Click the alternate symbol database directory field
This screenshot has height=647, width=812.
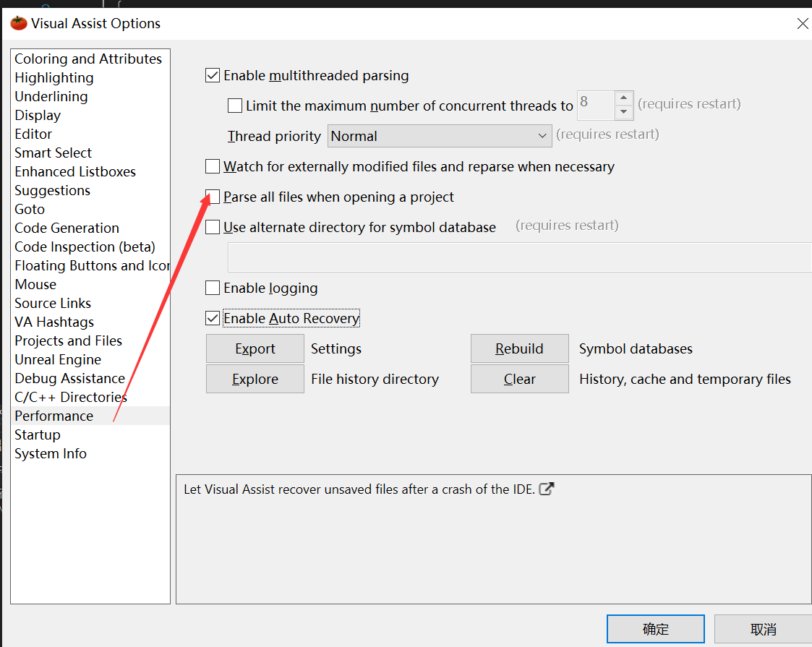pyautogui.click(x=519, y=257)
